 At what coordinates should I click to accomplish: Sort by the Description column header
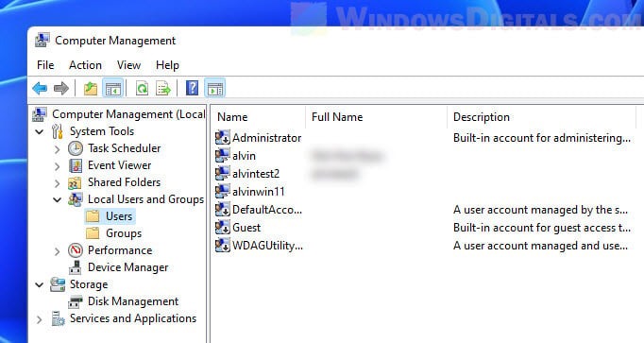[x=541, y=117]
